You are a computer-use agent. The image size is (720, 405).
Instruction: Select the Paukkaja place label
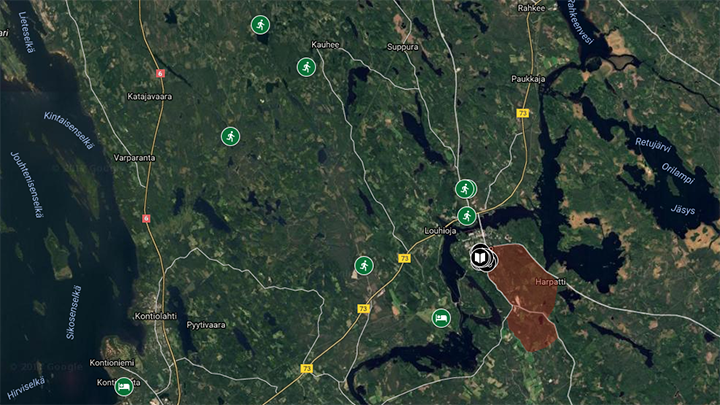528,79
